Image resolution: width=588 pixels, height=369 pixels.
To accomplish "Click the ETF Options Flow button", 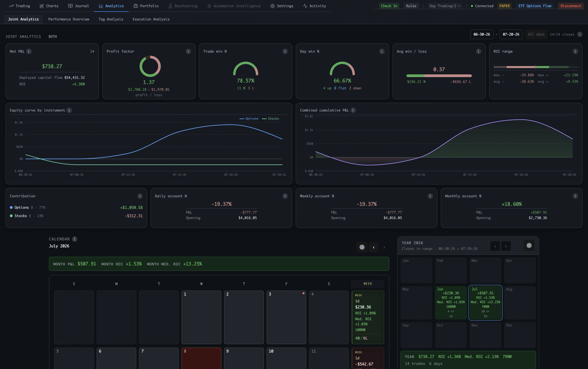I will [x=535, y=6].
